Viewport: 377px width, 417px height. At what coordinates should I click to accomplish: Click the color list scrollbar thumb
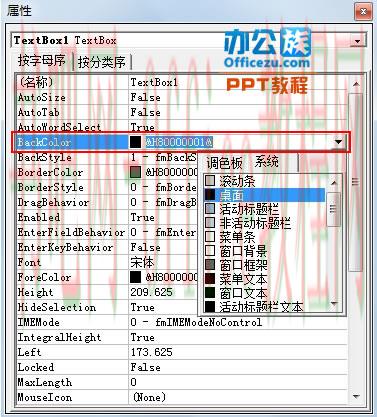[x=333, y=209]
